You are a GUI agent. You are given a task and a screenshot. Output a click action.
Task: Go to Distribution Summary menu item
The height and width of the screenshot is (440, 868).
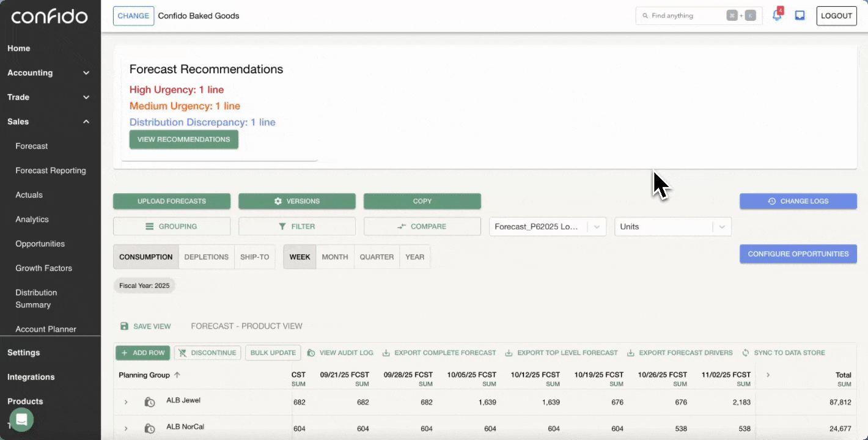pyautogui.click(x=36, y=299)
